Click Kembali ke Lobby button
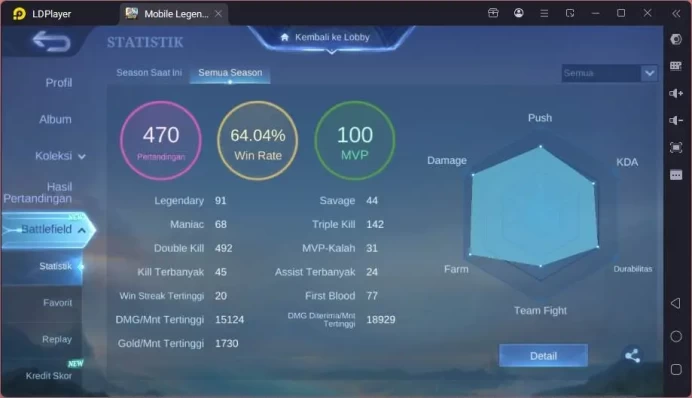Screen dimensions: 692x398 pos(332,38)
